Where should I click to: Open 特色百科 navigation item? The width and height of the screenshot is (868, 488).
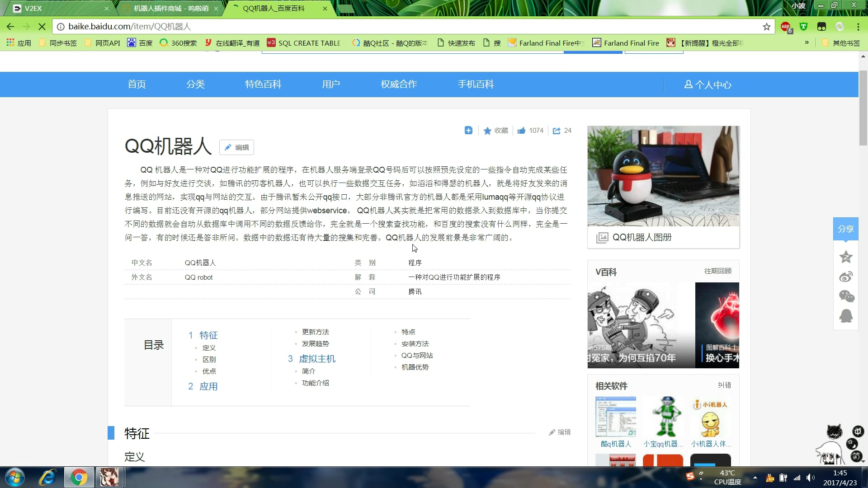[x=263, y=84]
